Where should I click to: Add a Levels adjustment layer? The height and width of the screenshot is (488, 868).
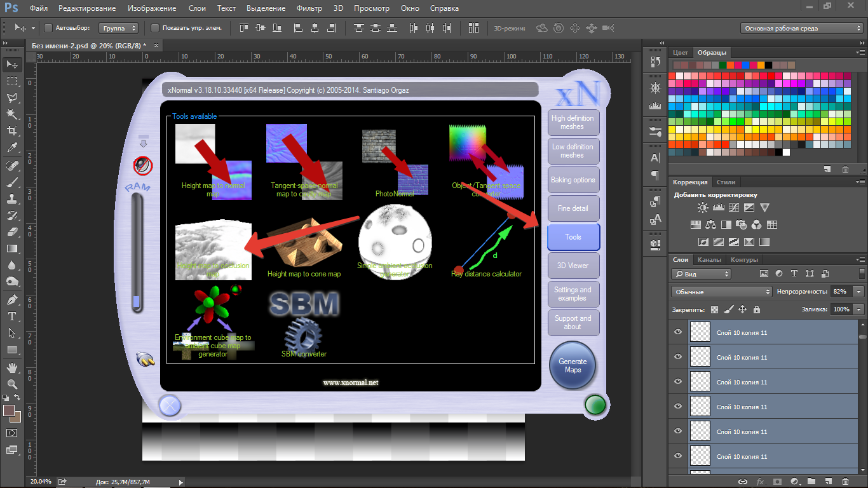click(x=719, y=207)
